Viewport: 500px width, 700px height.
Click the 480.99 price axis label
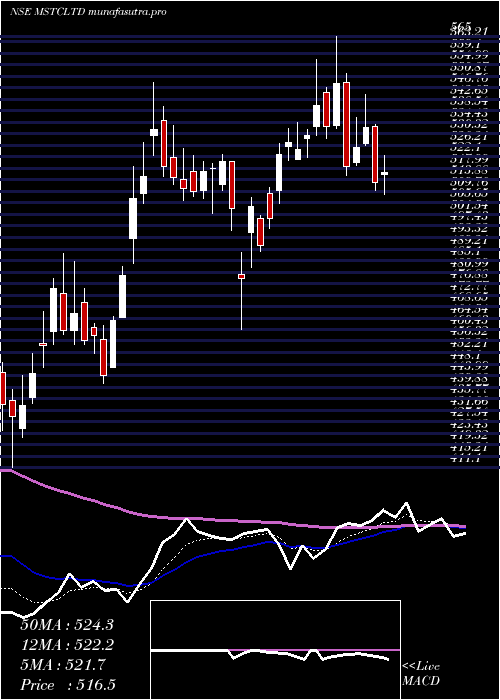tap(467, 263)
